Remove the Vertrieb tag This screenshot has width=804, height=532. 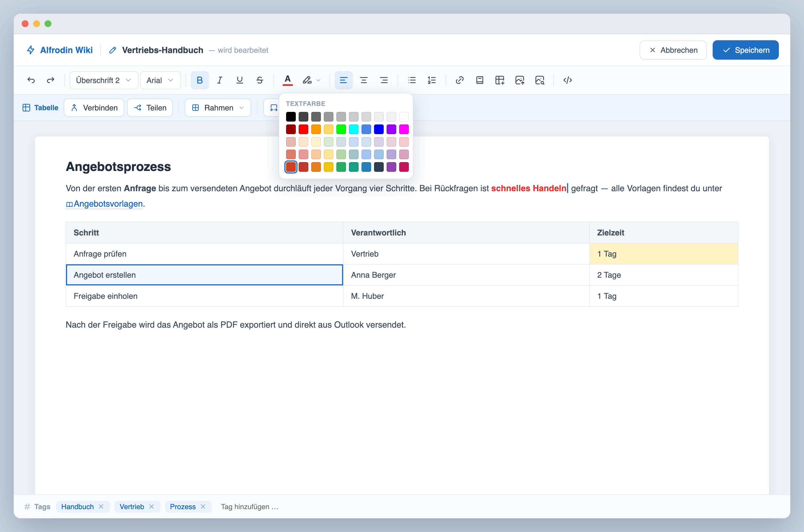click(x=151, y=507)
